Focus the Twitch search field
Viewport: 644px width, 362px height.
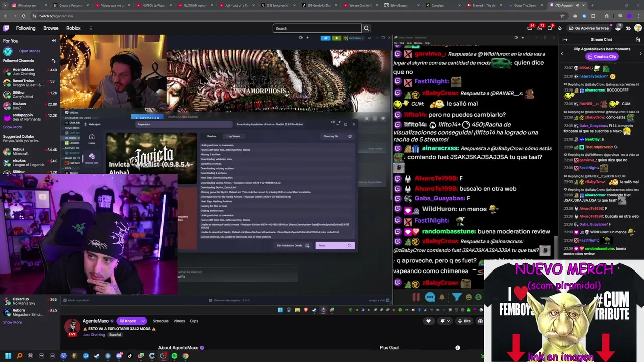pos(317,28)
